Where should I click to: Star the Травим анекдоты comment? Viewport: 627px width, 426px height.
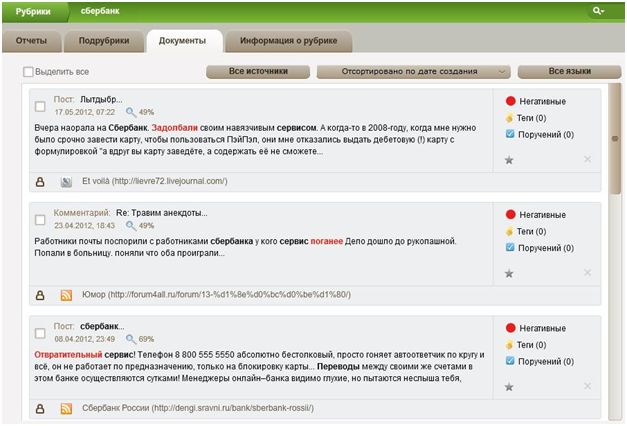[x=509, y=274]
